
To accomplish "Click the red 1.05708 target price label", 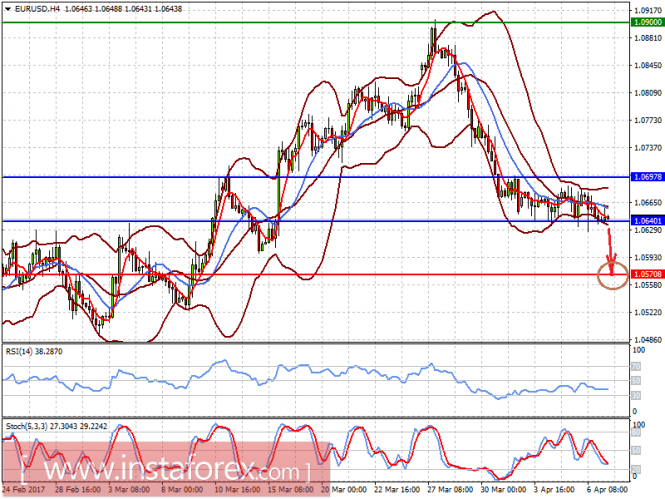I will pyautogui.click(x=647, y=274).
